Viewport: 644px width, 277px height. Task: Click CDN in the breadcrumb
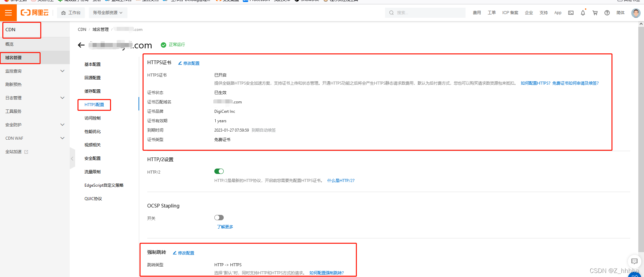coord(82,30)
